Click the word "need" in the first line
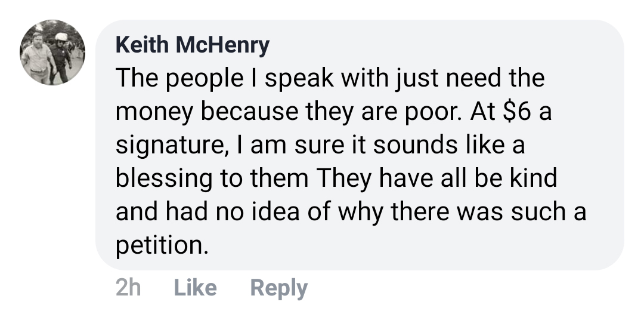Viewport: 644px width, 311px height. point(477,79)
